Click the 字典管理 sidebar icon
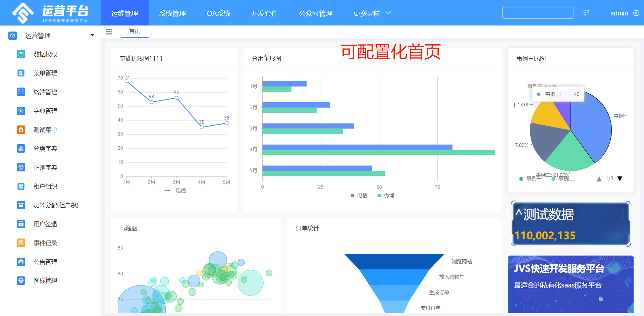Screen dimensions: 644x316 [21, 111]
